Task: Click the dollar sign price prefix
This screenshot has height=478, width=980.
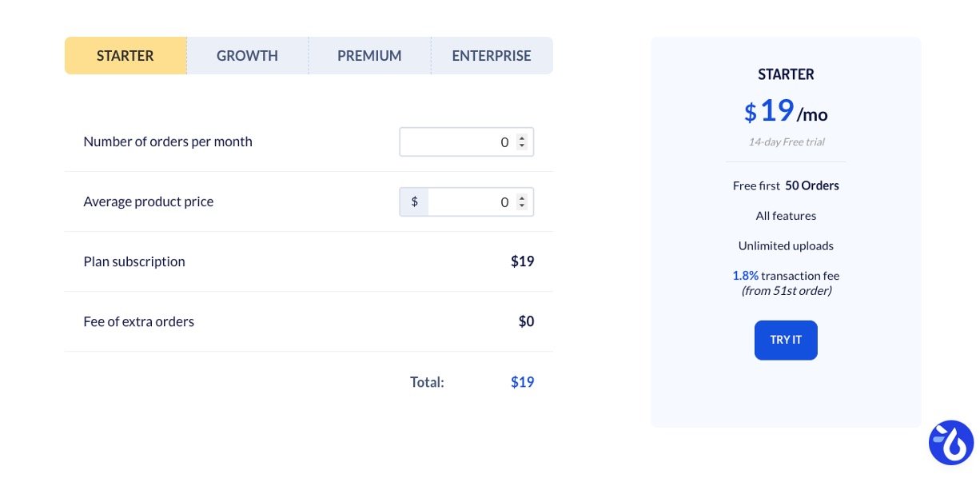Action: pyautogui.click(x=414, y=202)
